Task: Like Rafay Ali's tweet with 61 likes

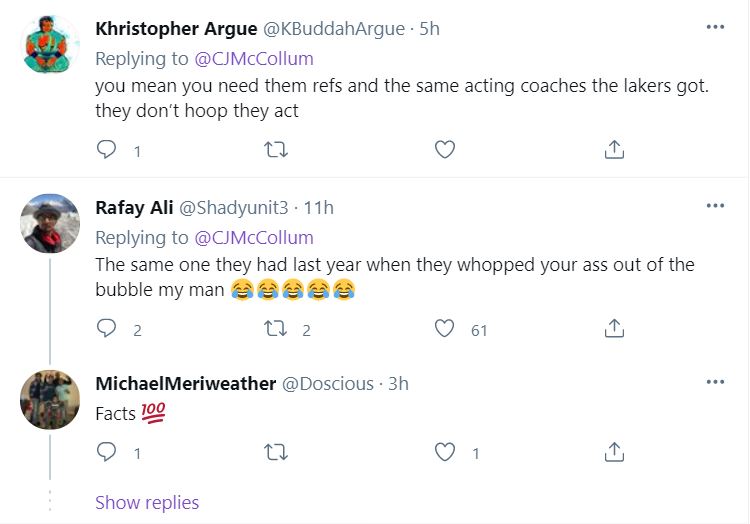Action: tap(445, 329)
